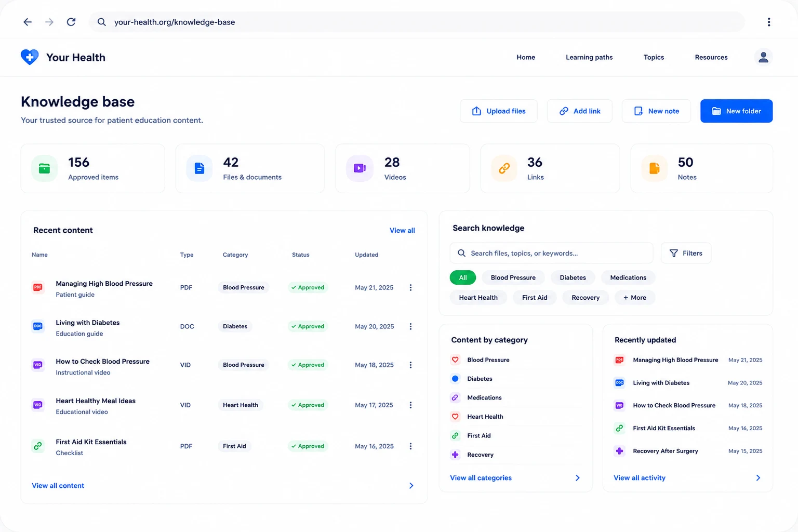
Task: Expand more filter chips with + More
Action: pyautogui.click(x=635, y=298)
